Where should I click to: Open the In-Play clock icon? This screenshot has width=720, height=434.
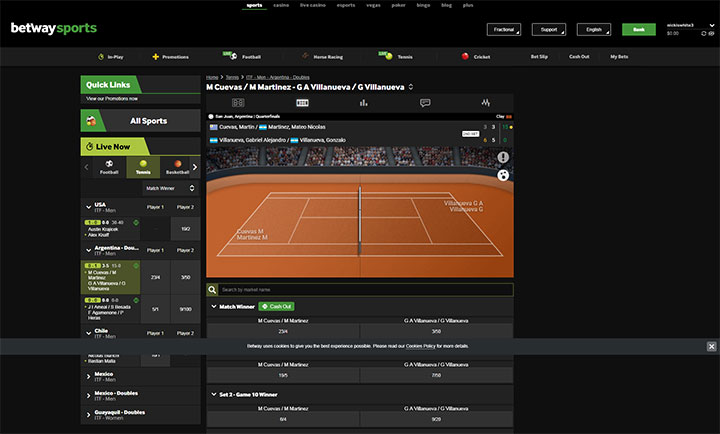[x=101, y=57]
